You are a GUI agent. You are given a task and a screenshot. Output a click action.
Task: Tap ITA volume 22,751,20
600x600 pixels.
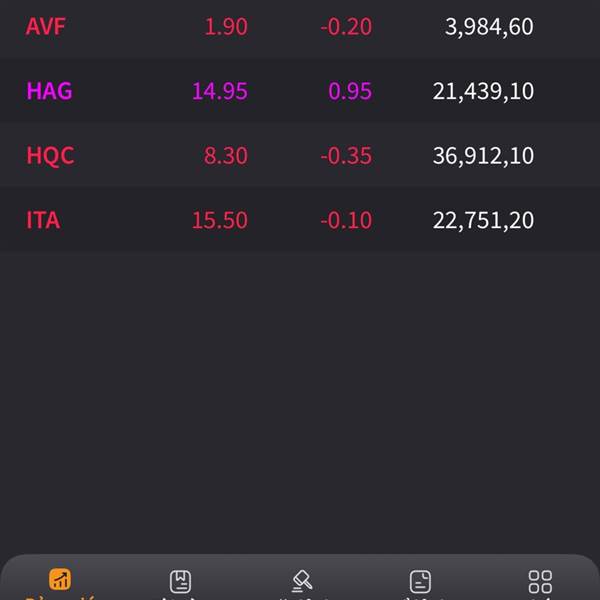[x=483, y=221]
